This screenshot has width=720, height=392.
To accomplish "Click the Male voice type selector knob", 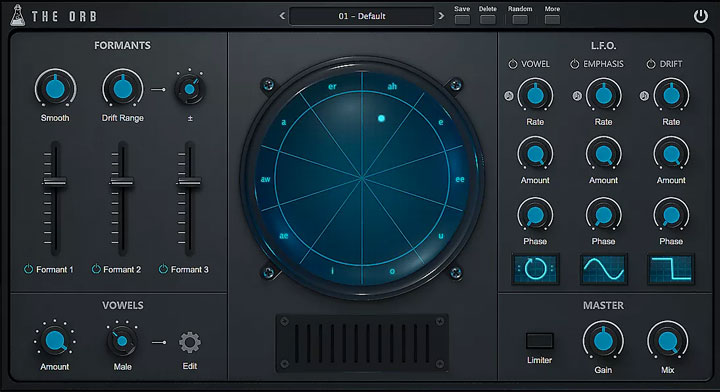I will [122, 341].
